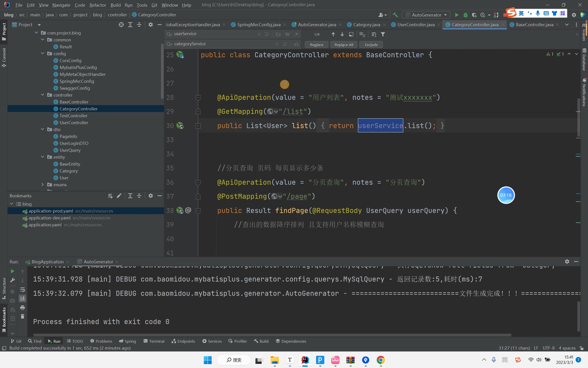588x368 pixels.
Task: Open Endpoints tool window
Action: pyautogui.click(x=183, y=341)
